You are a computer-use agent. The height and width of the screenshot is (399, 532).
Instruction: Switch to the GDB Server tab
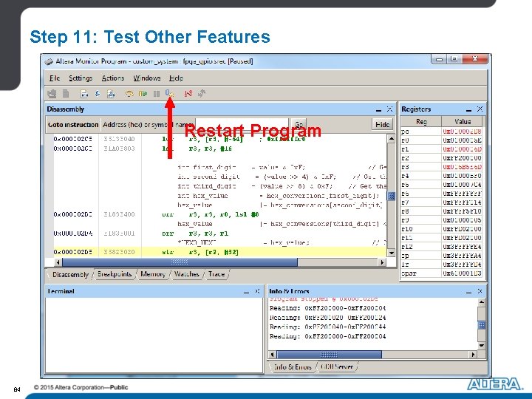pyautogui.click(x=337, y=366)
